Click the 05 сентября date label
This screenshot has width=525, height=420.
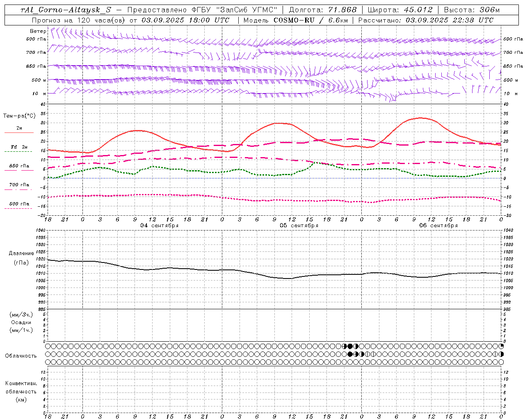coord(299,226)
